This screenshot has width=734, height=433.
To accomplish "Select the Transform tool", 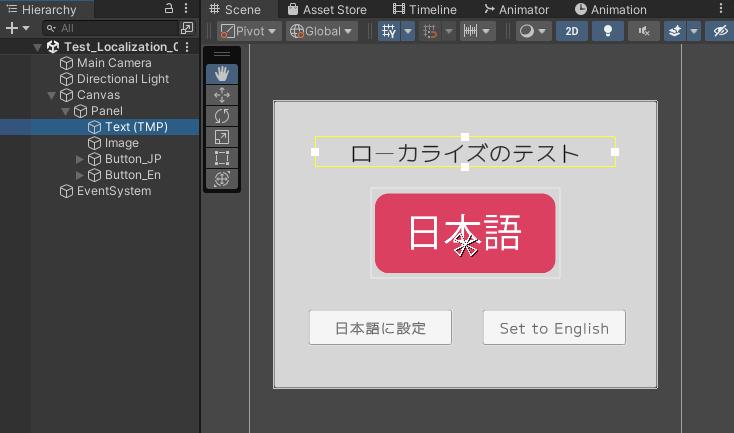I will pyautogui.click(x=222, y=179).
